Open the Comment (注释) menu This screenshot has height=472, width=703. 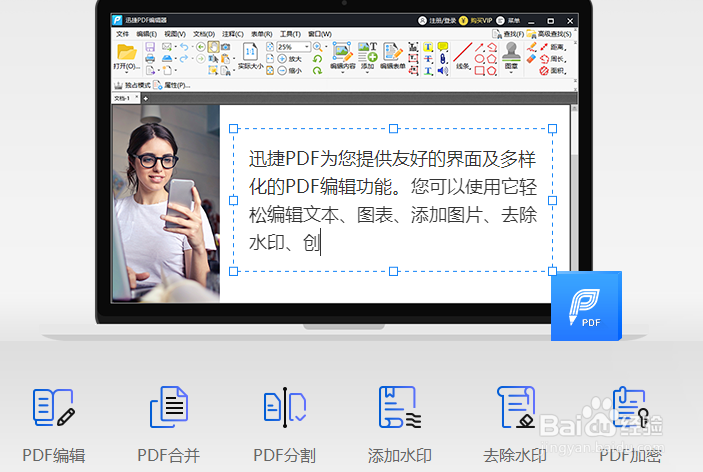[x=233, y=34]
